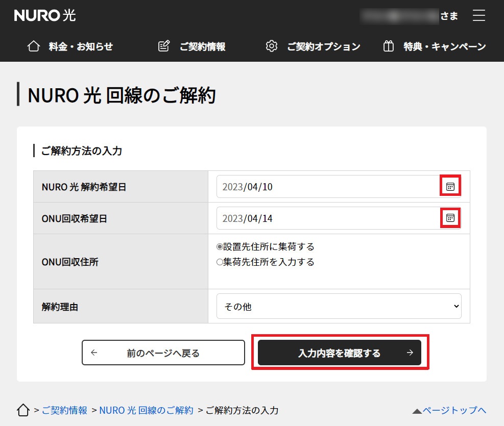Click the ONU回収希望日 row label
Screen dimensions: 504x426
pyautogui.click(x=74, y=219)
